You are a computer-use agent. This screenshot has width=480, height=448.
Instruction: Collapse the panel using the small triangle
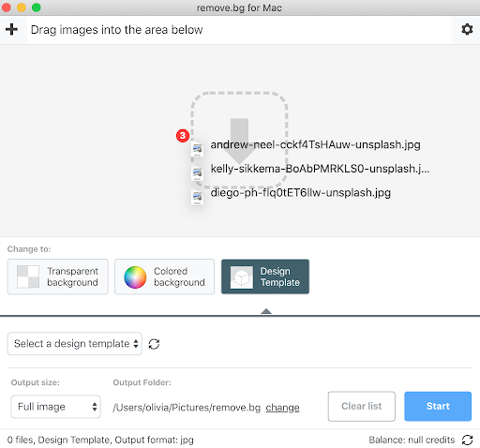(x=266, y=311)
